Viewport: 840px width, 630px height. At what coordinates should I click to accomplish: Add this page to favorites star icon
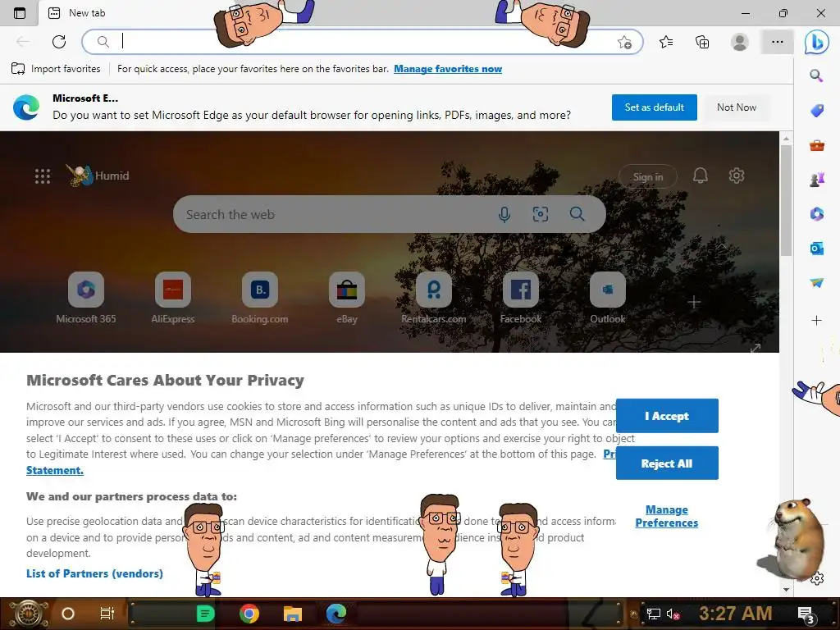click(x=624, y=43)
